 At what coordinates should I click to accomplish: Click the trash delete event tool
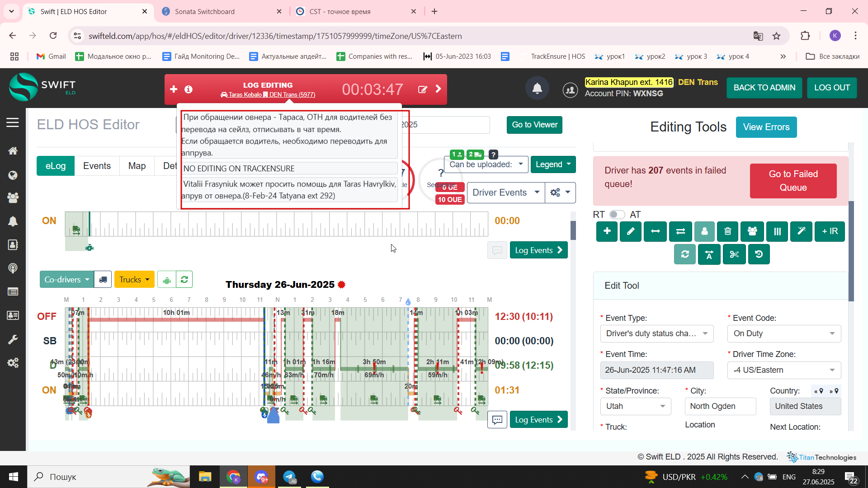728,231
